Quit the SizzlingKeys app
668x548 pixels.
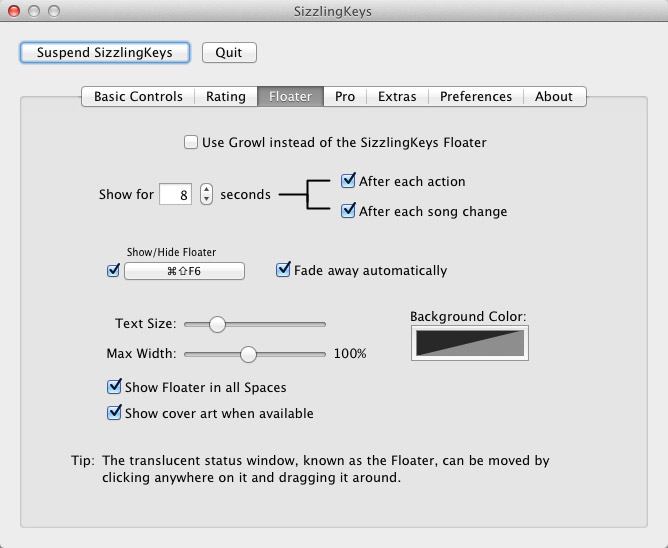[229, 52]
